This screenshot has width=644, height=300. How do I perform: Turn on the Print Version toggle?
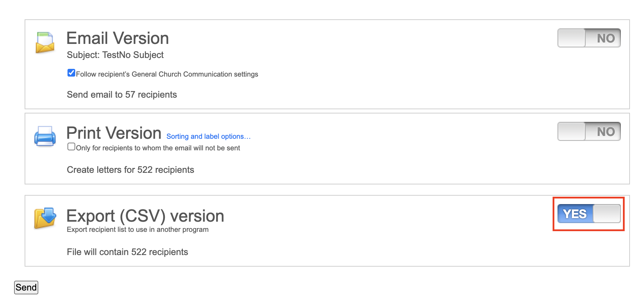(x=588, y=131)
